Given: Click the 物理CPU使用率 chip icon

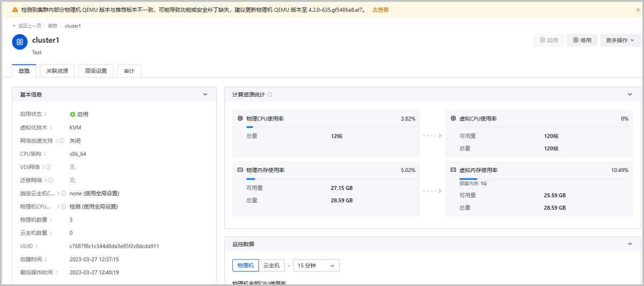Looking at the screenshot, I should pos(240,118).
